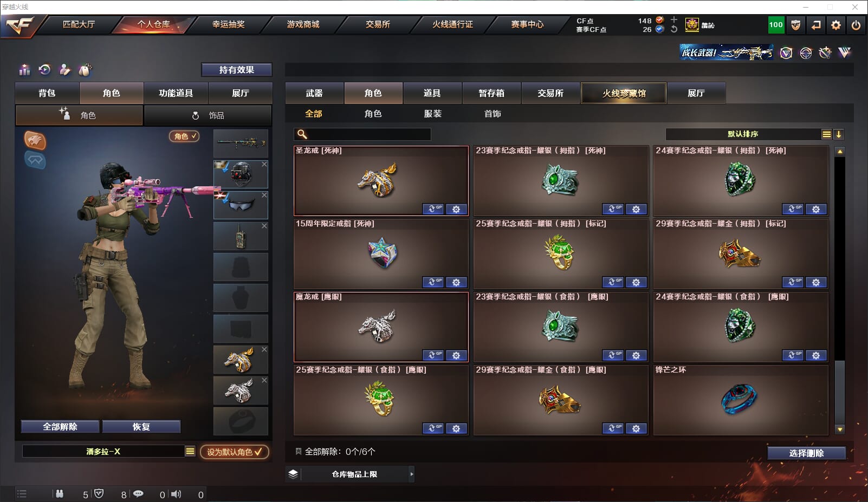Click the search magnifier icon
The image size is (868, 502).
click(x=302, y=134)
